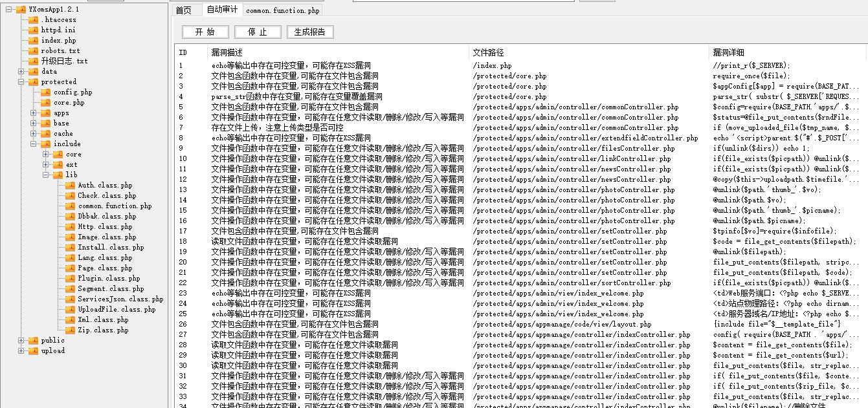Click the Image.class.php file icon
Viewport: 868px width, 408px height.
[71, 237]
